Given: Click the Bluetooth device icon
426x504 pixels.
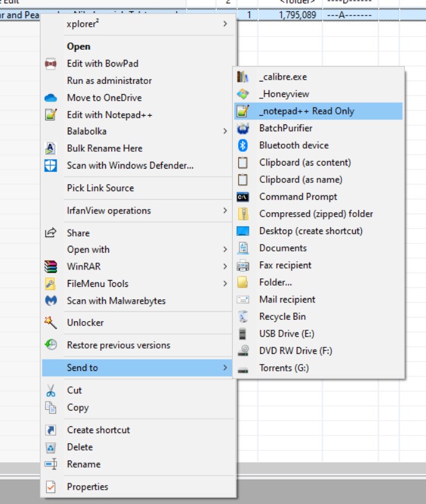Looking at the screenshot, I should (243, 145).
